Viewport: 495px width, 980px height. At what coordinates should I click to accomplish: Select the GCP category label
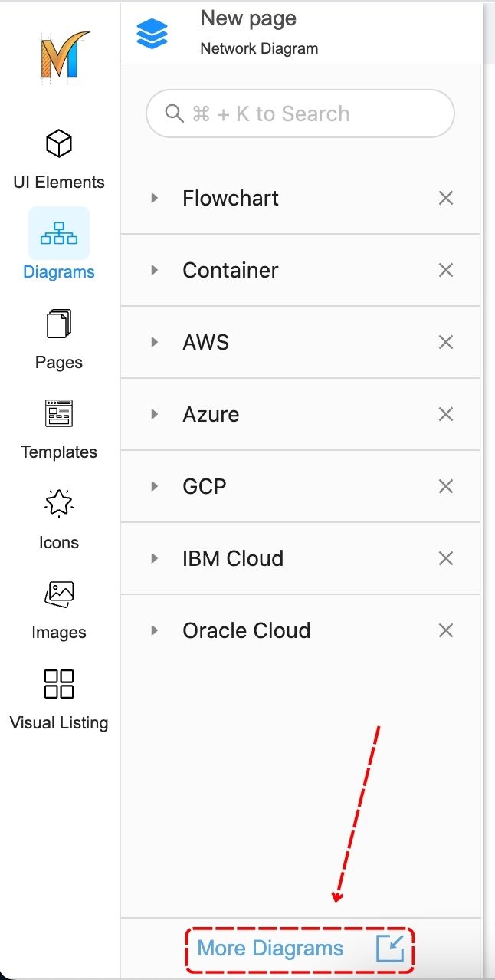[x=205, y=486]
